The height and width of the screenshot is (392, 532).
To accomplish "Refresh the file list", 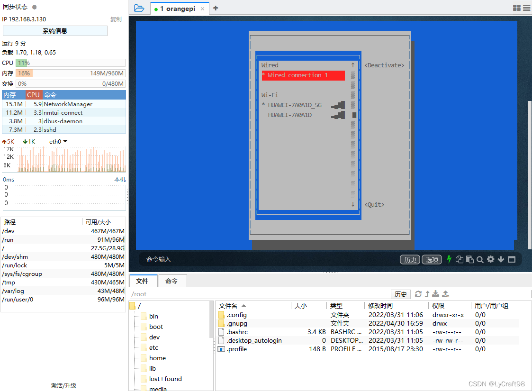I will tap(418, 294).
